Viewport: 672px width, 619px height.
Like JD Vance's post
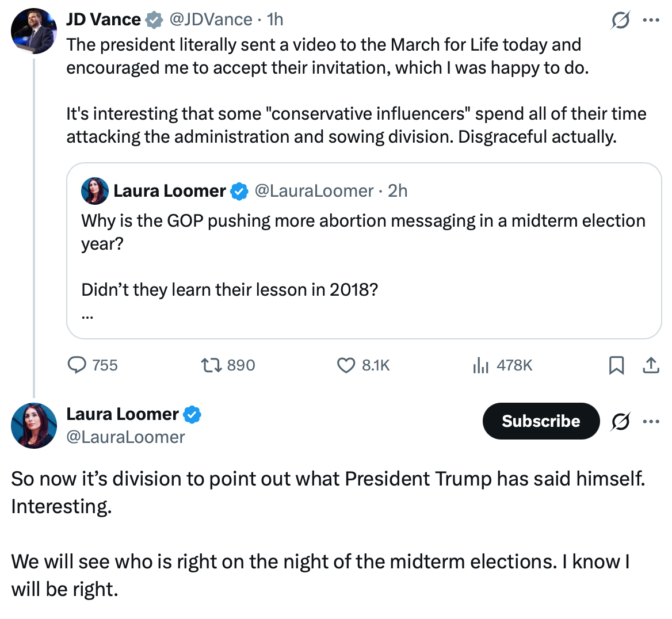(x=346, y=365)
